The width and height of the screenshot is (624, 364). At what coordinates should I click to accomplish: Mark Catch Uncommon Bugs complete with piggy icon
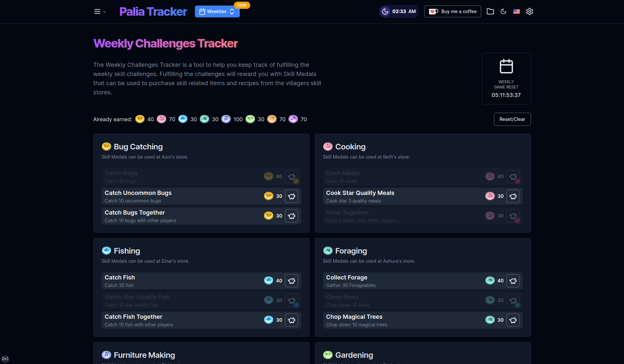[x=292, y=196]
